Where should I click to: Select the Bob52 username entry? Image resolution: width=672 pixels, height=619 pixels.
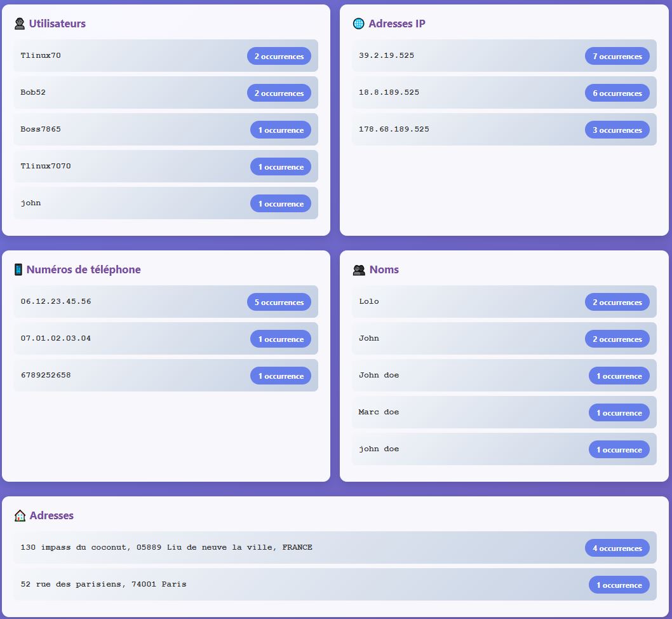33,93
